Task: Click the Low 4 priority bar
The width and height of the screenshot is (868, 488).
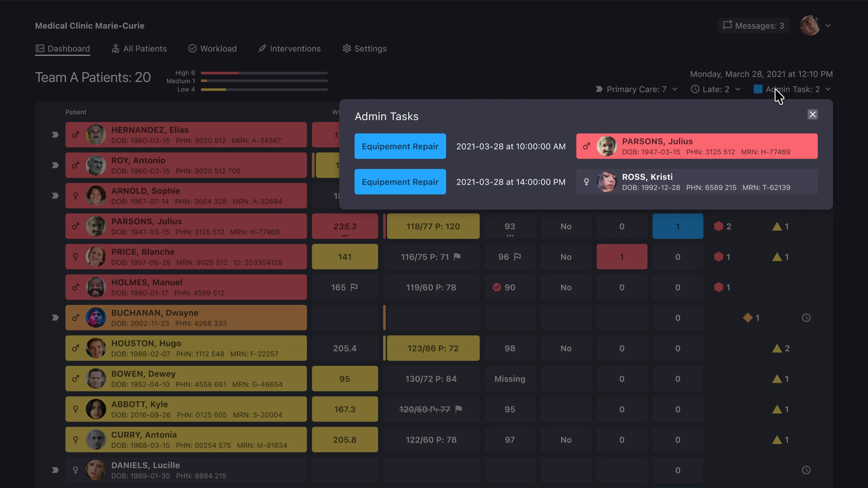Action: [264, 89]
